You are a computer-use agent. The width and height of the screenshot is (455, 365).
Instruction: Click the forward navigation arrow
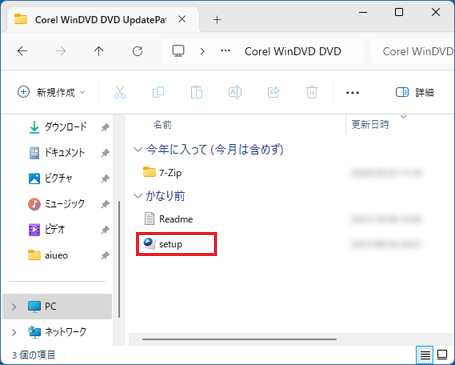60,51
